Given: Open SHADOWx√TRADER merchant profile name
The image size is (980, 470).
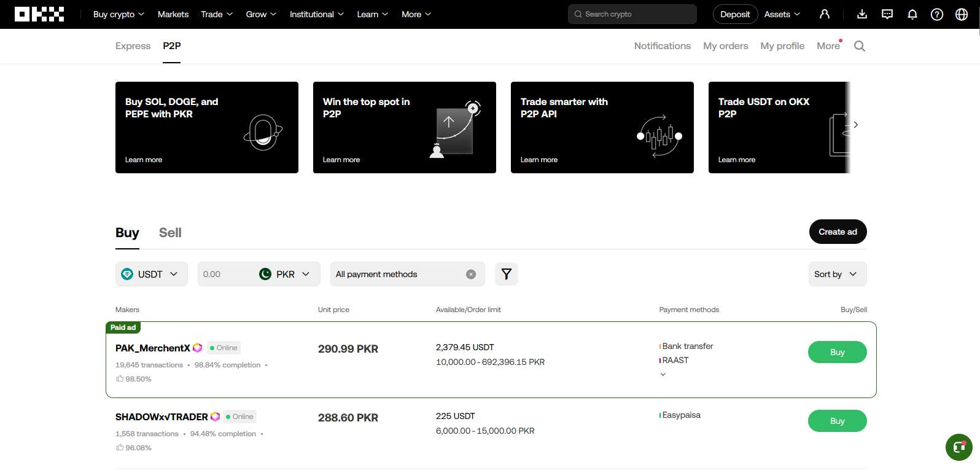Looking at the screenshot, I should point(161,417).
